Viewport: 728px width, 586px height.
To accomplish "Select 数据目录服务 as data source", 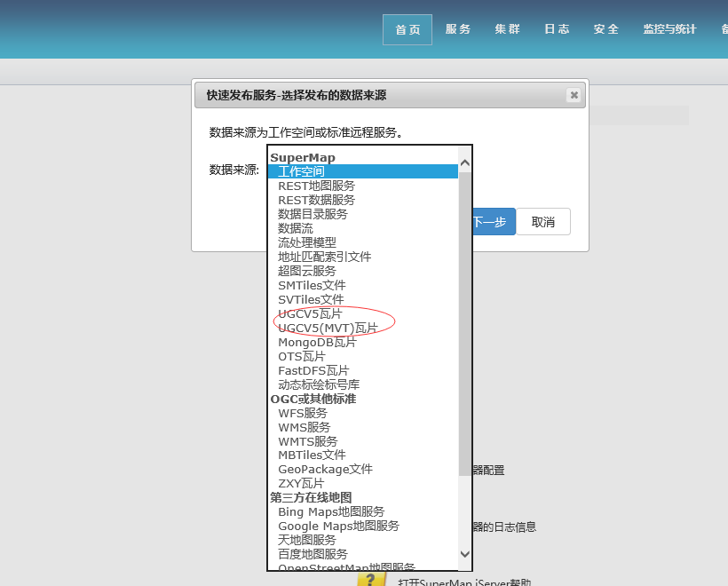I will pos(363,214).
